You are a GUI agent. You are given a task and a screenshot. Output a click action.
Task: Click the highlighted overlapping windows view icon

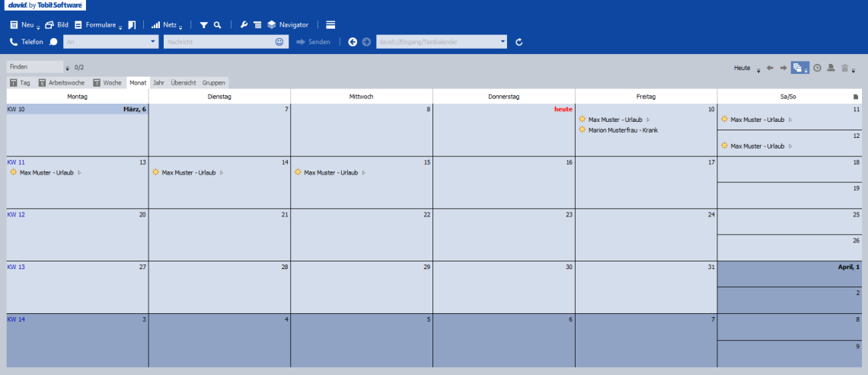[797, 68]
